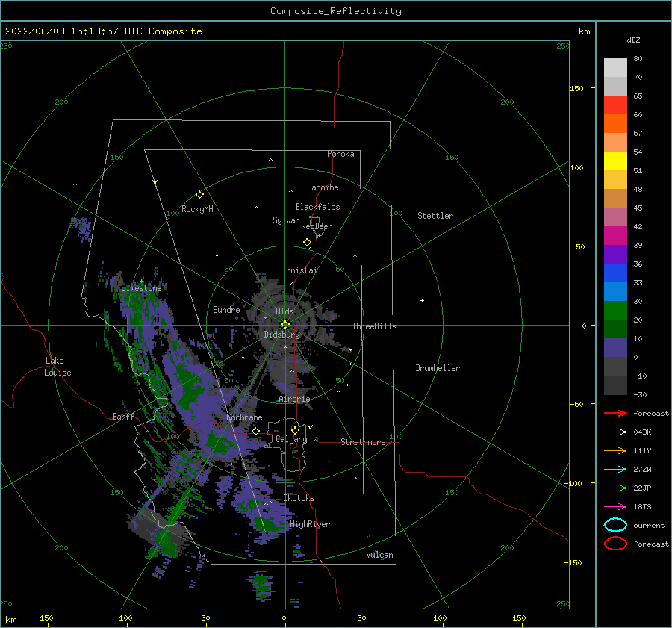Select the Limestone label
Image resolution: width=672 pixels, height=628 pixels.
click(141, 288)
